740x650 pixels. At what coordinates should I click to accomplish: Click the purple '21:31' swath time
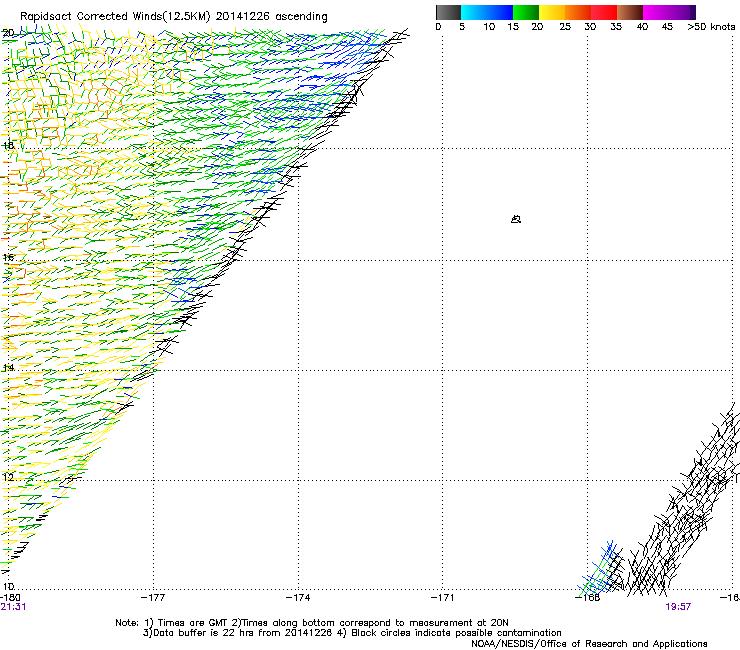(x=13, y=607)
